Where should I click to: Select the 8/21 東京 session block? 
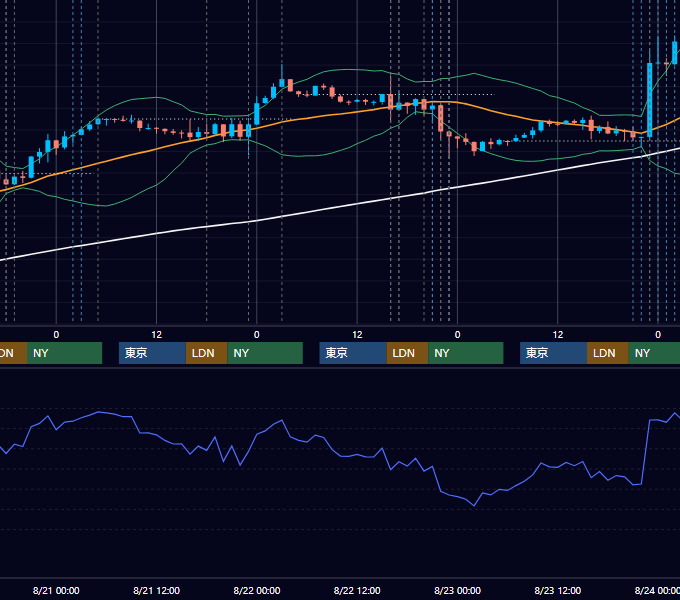point(152,353)
